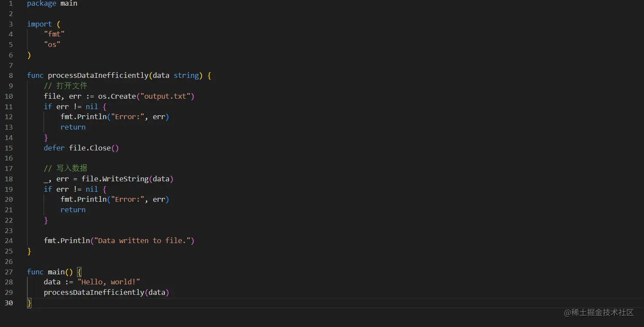Click the processDataInefficiently function name on line 8

[98, 75]
